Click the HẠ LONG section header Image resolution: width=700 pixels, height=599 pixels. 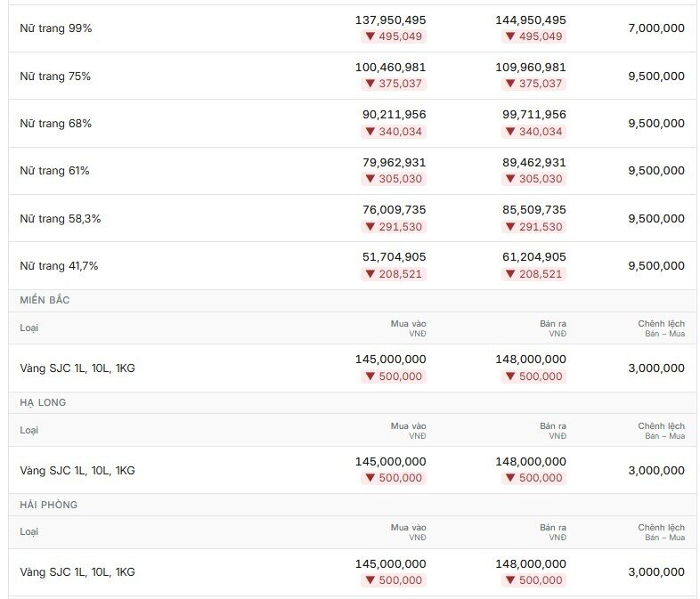click(43, 402)
